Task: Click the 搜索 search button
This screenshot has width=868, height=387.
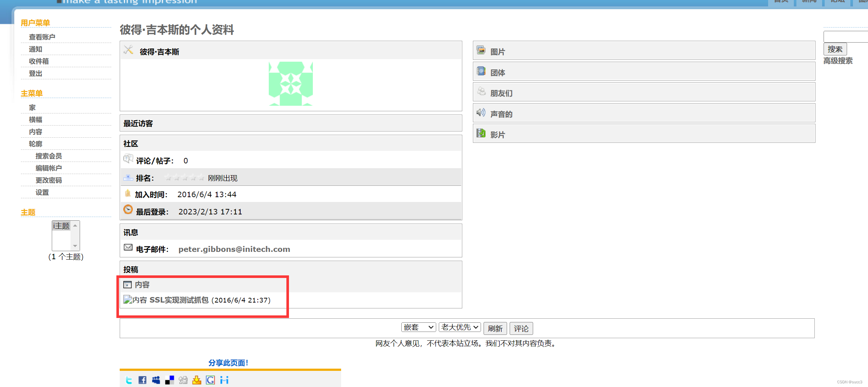Action: coord(835,49)
